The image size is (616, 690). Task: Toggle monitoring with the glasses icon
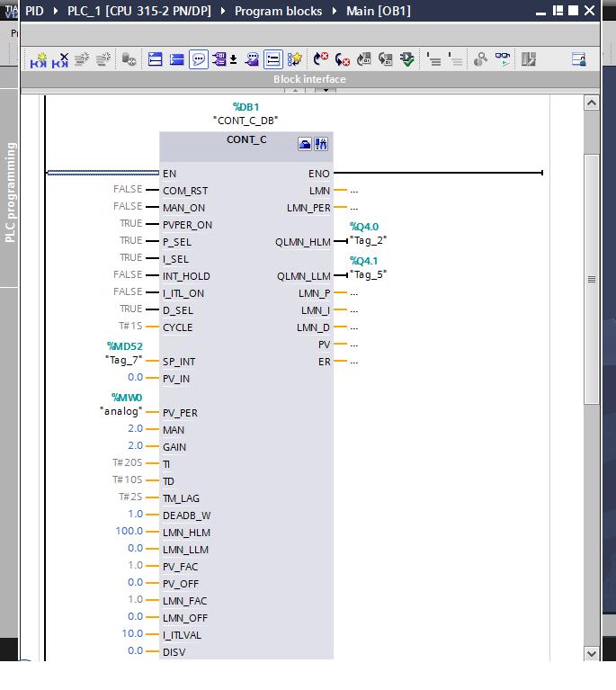[503, 59]
